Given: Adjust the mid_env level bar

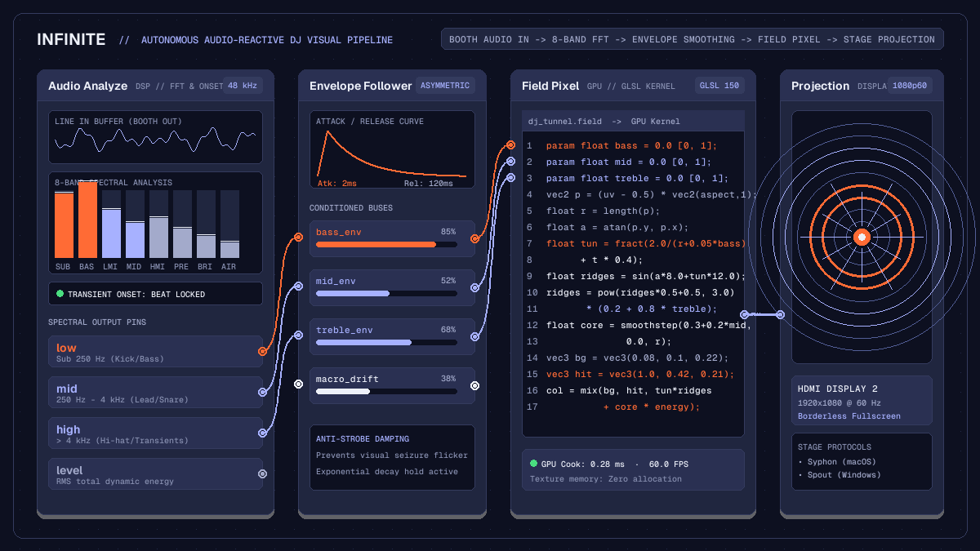Looking at the screenshot, I should (386, 293).
